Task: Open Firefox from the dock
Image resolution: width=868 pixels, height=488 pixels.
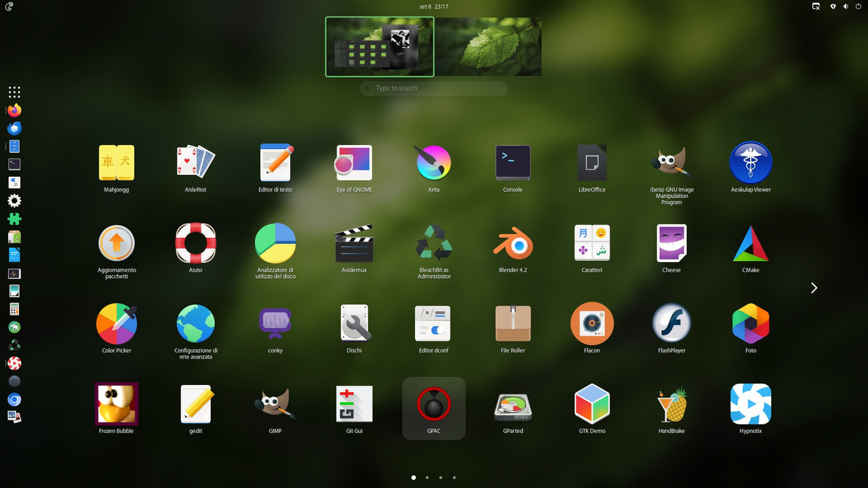Action: (14, 110)
